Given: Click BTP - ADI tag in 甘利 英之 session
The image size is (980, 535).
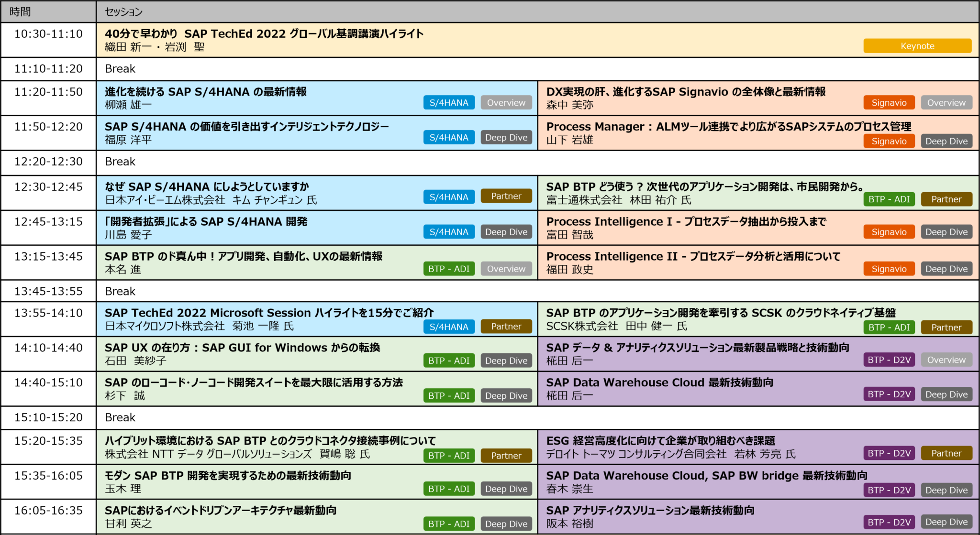Looking at the screenshot, I should click(449, 524).
